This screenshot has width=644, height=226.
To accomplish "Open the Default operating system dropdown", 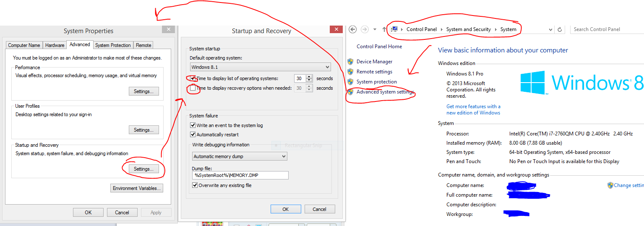I will coord(260,67).
